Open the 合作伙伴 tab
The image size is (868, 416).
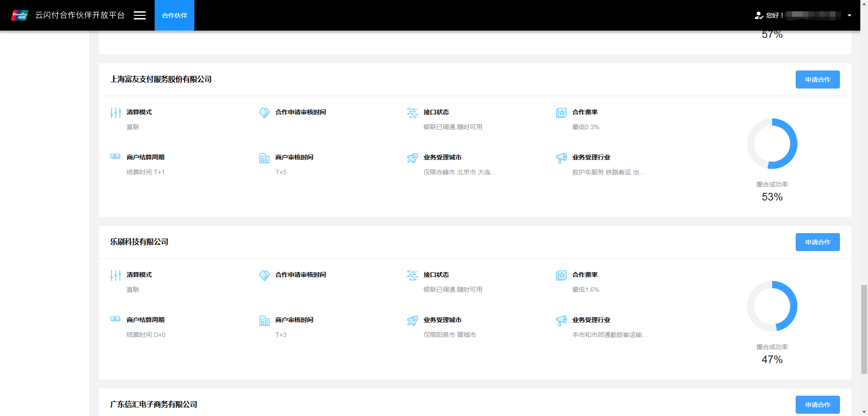click(x=175, y=15)
